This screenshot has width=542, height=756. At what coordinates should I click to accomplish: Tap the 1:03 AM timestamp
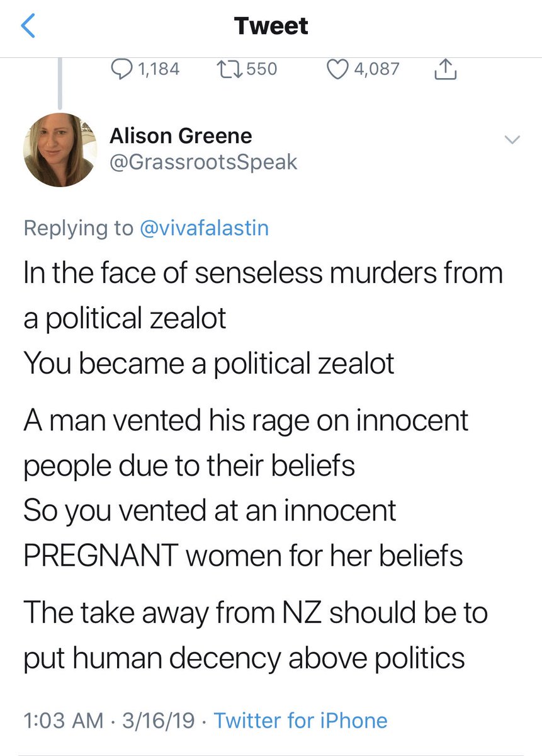[x=62, y=720]
